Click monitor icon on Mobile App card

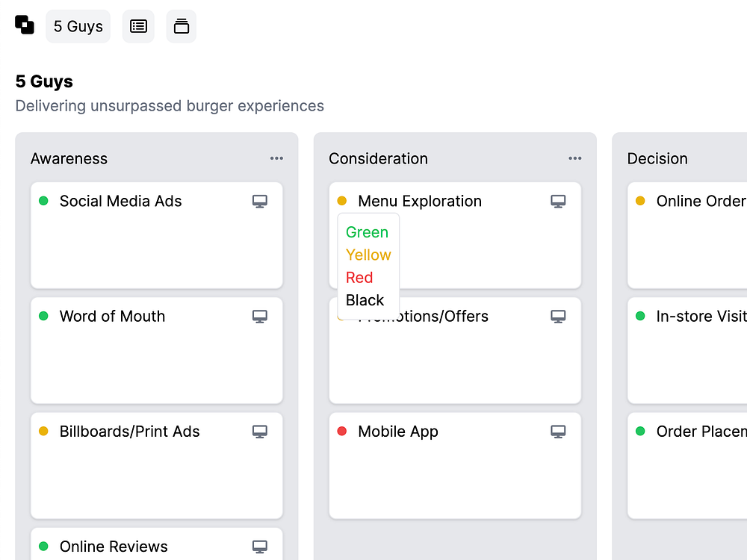(x=558, y=432)
